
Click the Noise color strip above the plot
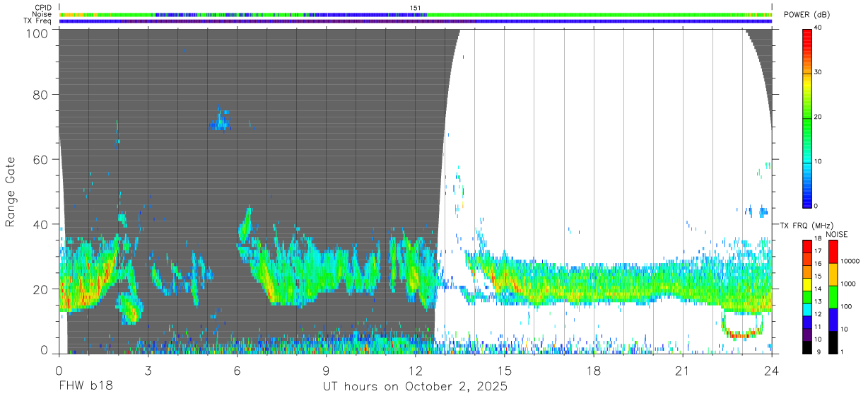coord(415,14)
